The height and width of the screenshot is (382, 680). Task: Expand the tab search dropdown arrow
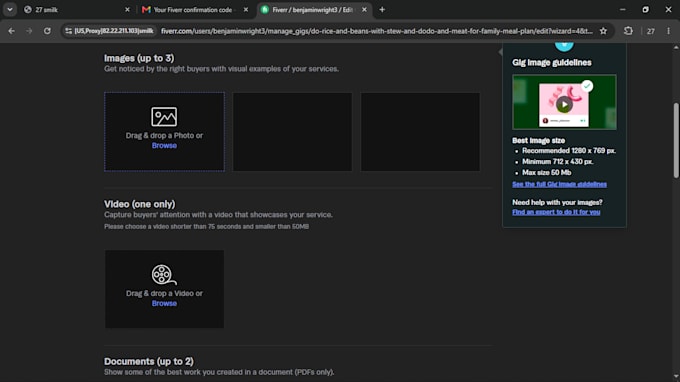[x=10, y=10]
